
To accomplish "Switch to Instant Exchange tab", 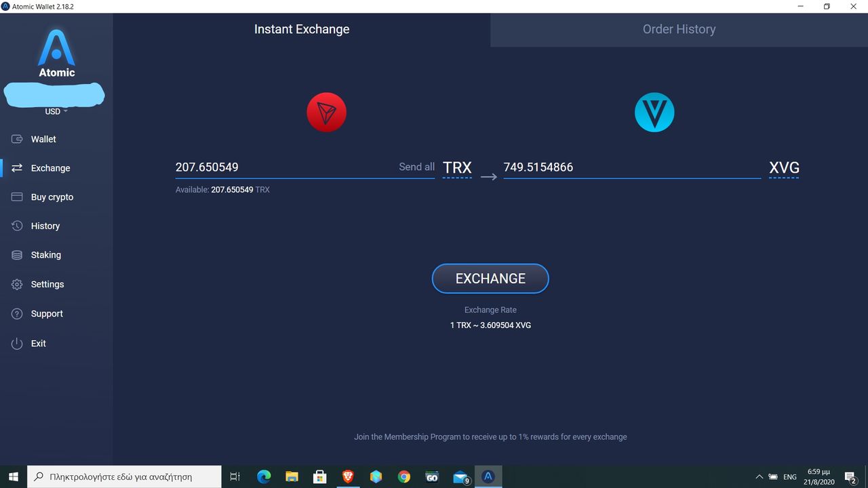I will (x=302, y=29).
